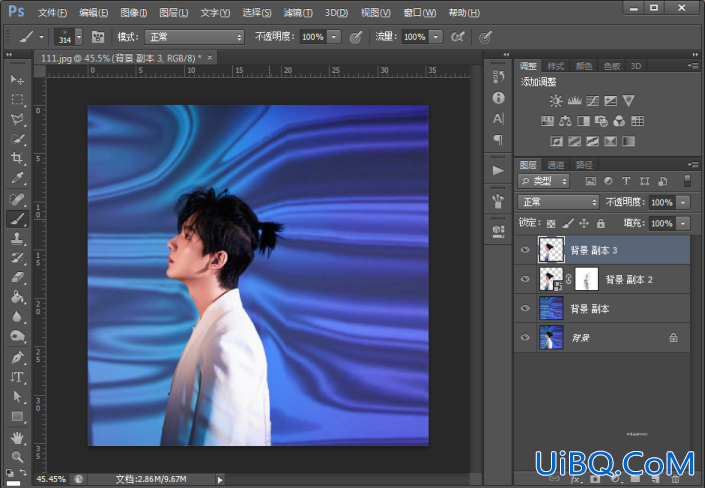
Task: Add Curves adjustment
Action: point(592,101)
